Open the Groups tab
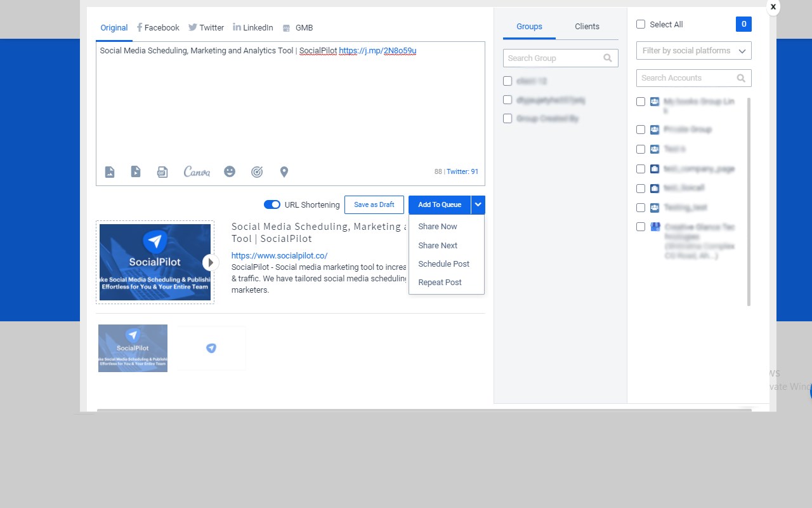 tap(529, 27)
